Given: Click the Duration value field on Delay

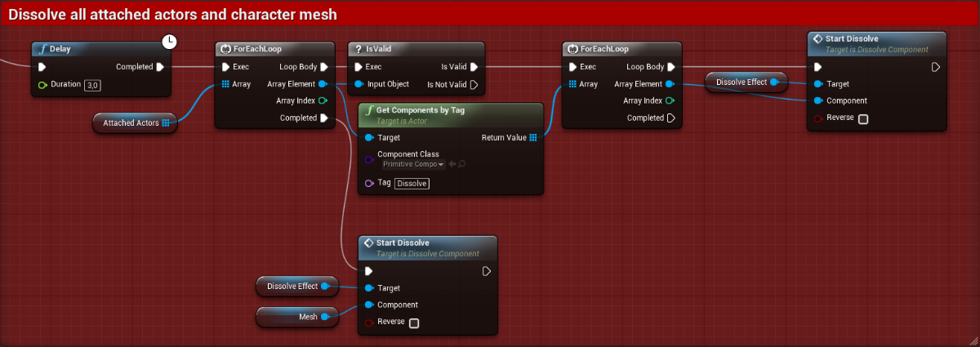Looking at the screenshot, I should (92, 84).
